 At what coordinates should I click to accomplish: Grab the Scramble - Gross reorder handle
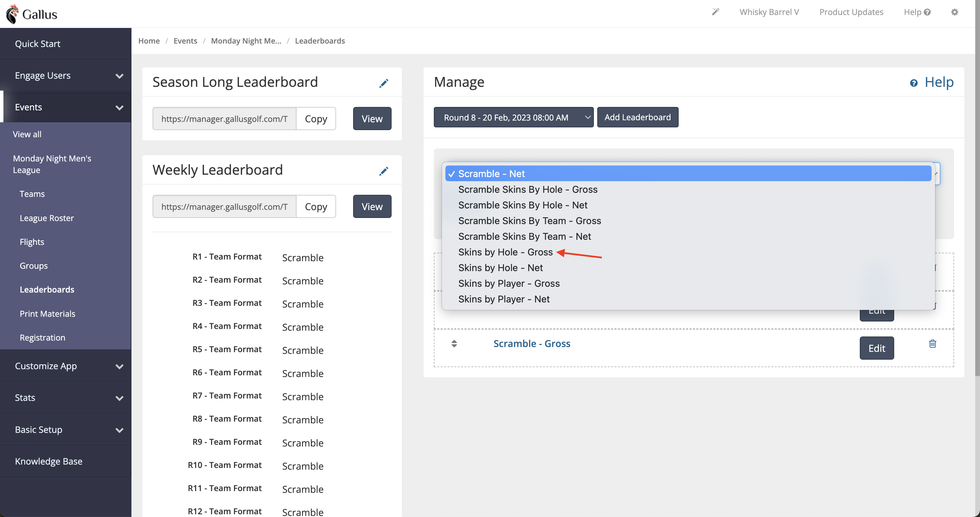pos(454,344)
